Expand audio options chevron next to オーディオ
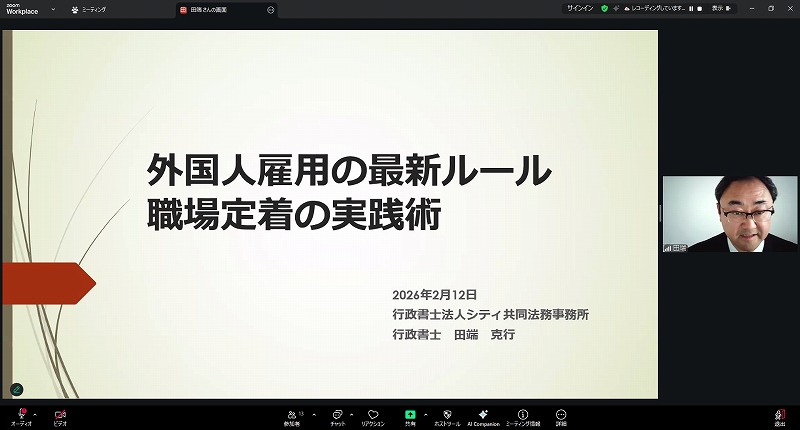The height and width of the screenshot is (430, 800). click(x=35, y=413)
